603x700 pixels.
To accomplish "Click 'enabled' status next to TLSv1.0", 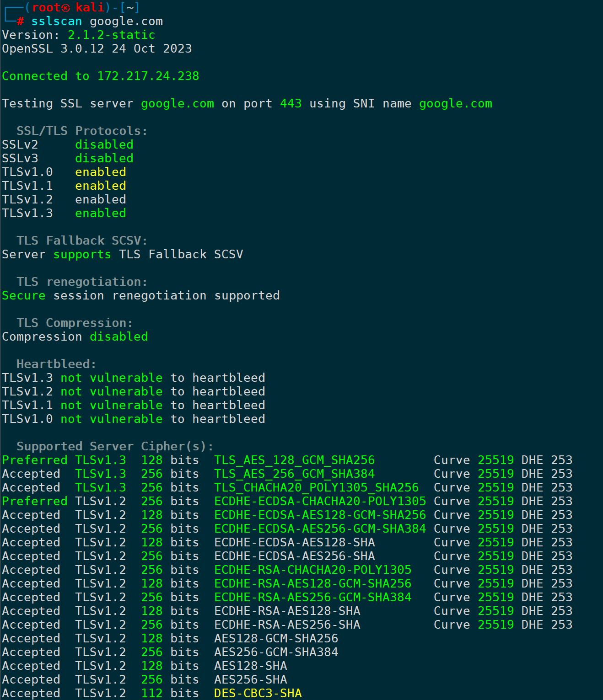I will point(101,172).
